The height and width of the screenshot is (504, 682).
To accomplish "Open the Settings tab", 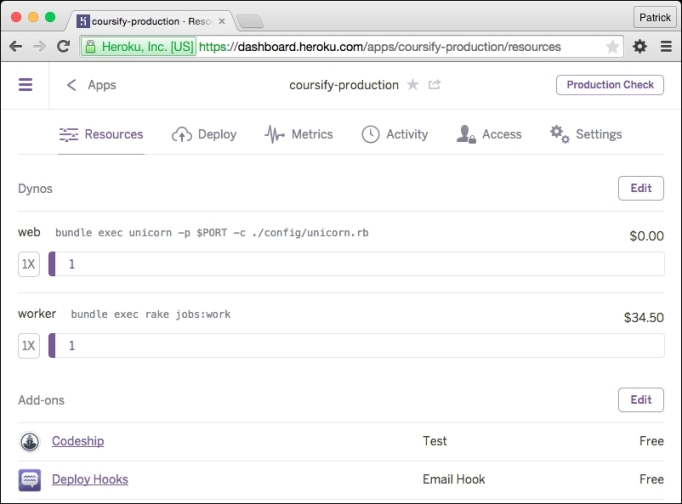I will [x=586, y=134].
